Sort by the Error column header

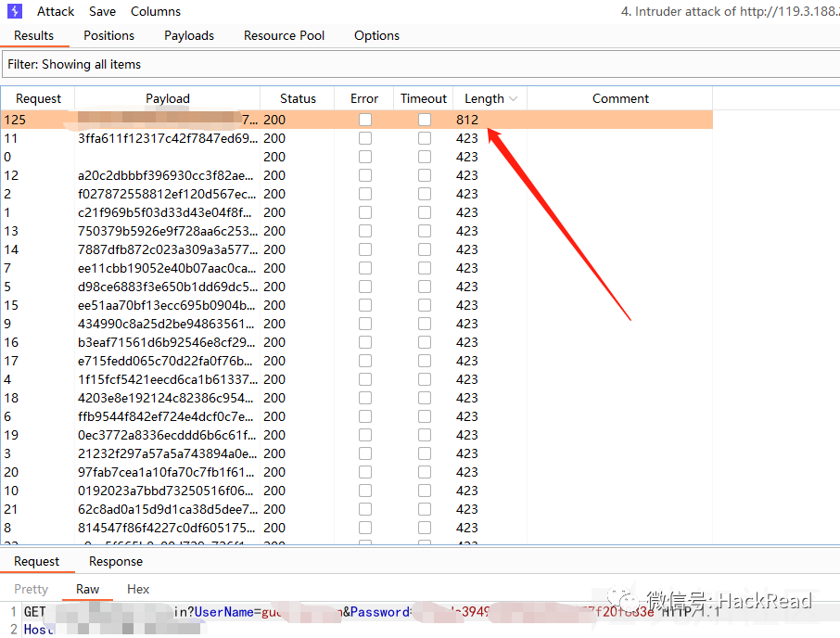pyautogui.click(x=364, y=98)
